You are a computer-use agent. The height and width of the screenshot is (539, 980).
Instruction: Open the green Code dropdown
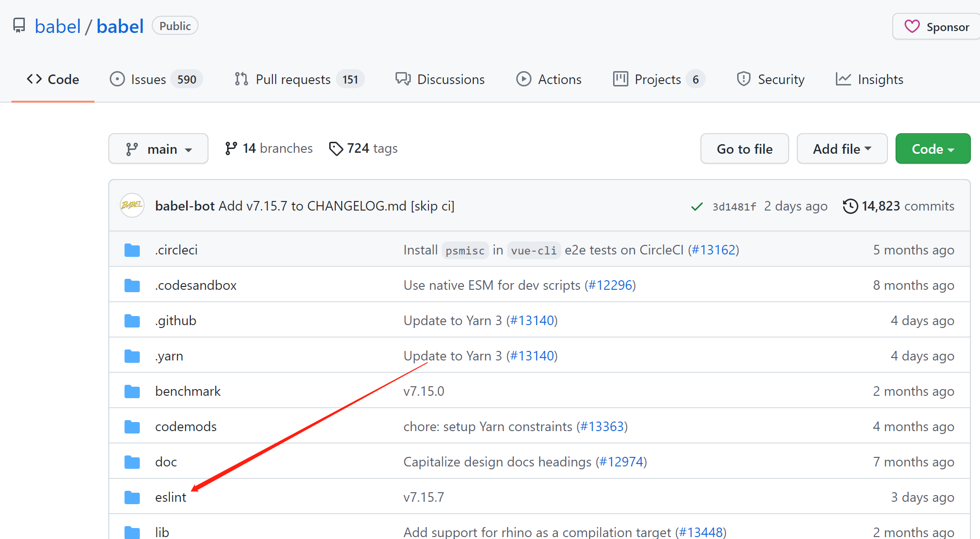[932, 149]
